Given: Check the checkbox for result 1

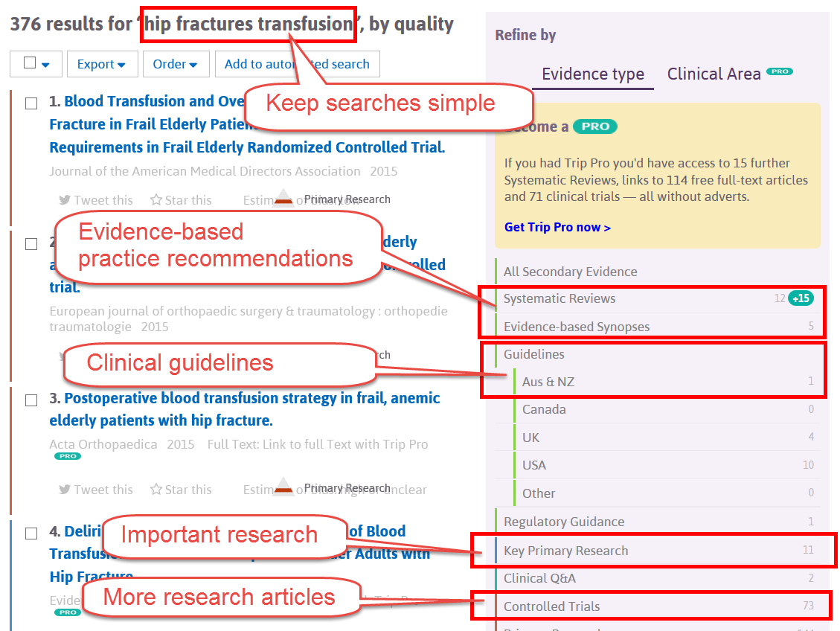Looking at the screenshot, I should point(31,103).
